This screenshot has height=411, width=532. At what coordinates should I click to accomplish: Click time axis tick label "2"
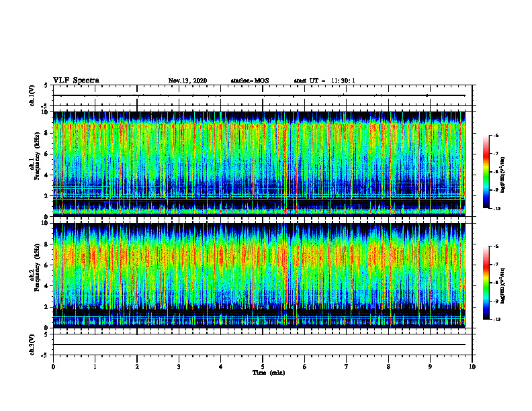[x=137, y=367]
